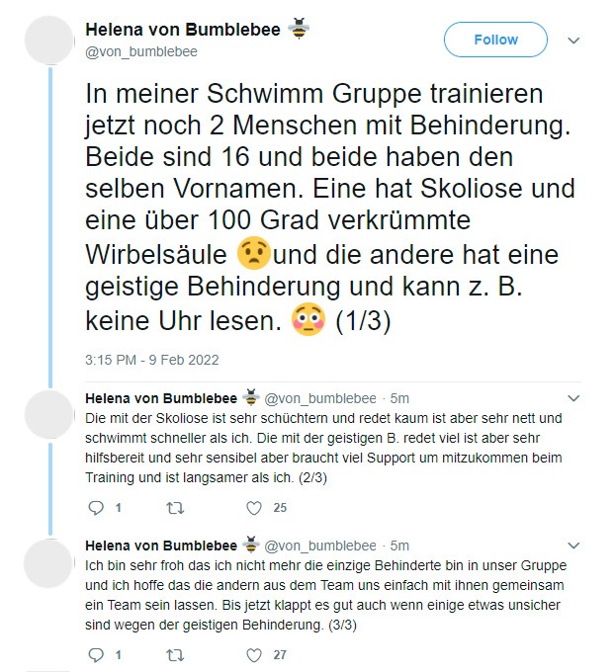Click the 5m timestamp on the (3/3) reply
This screenshot has height=672, width=616.
[x=399, y=546]
